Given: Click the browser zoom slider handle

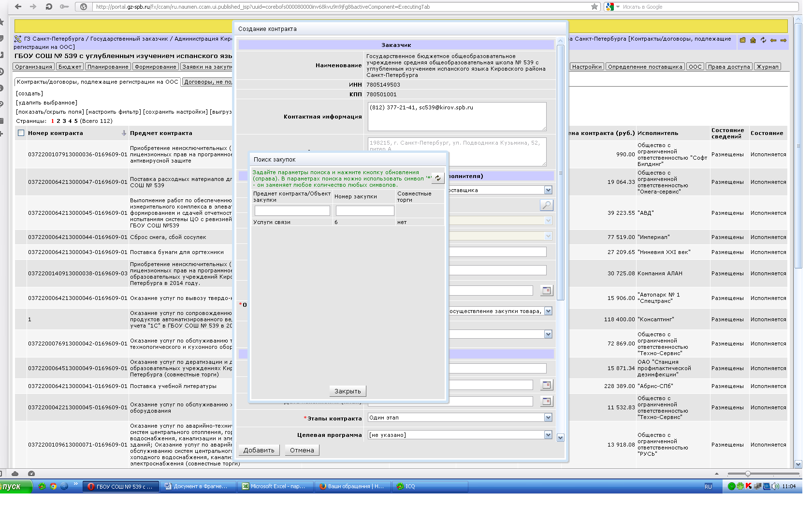Looking at the screenshot, I should [x=748, y=474].
